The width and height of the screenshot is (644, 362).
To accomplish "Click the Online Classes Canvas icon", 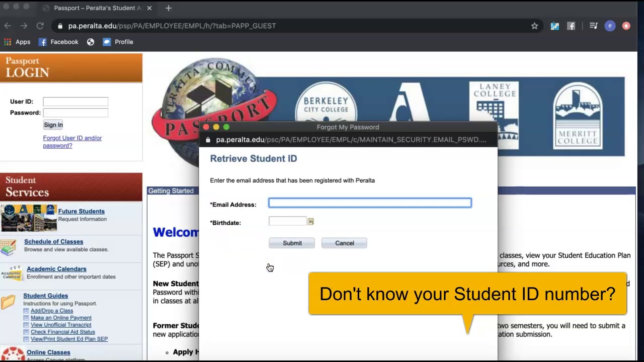I will pyautogui.click(x=13, y=354).
